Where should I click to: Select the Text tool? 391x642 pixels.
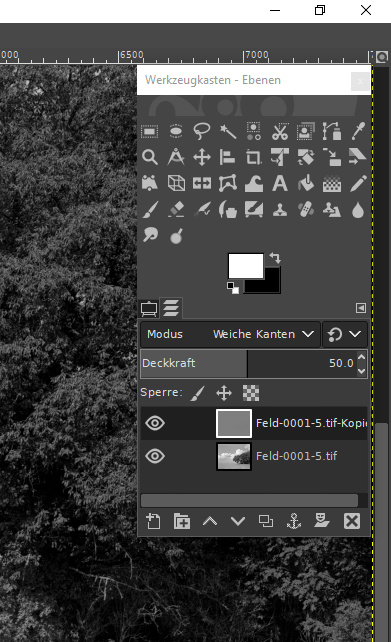(280, 183)
